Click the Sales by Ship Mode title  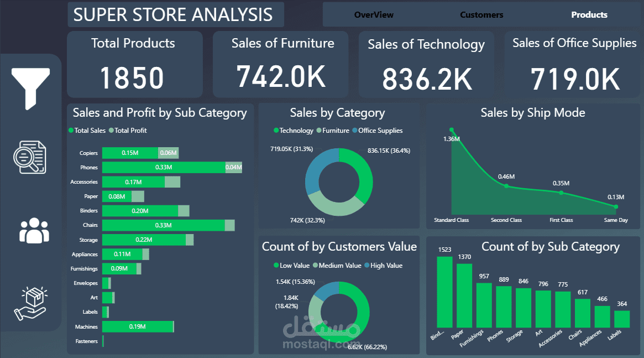(533, 113)
